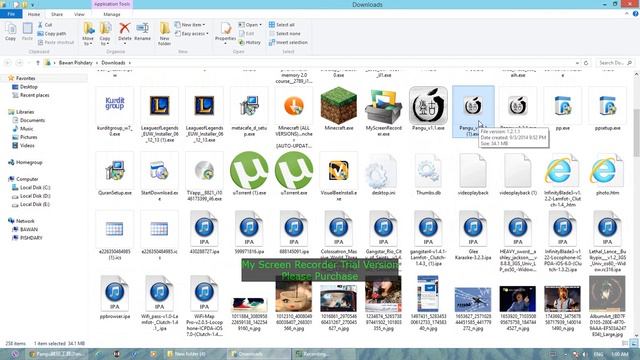The image size is (640, 360).
Task: Select Pictures under Libraries
Action: (29, 137)
